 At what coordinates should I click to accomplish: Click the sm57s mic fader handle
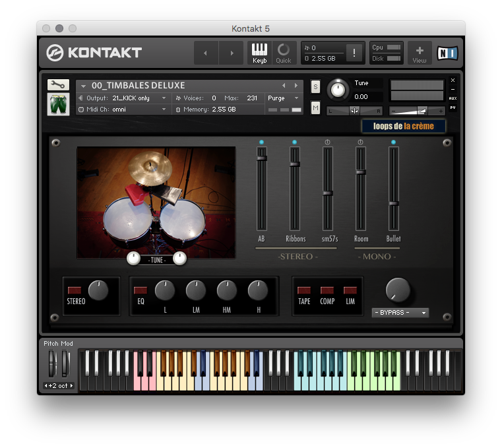point(327,193)
